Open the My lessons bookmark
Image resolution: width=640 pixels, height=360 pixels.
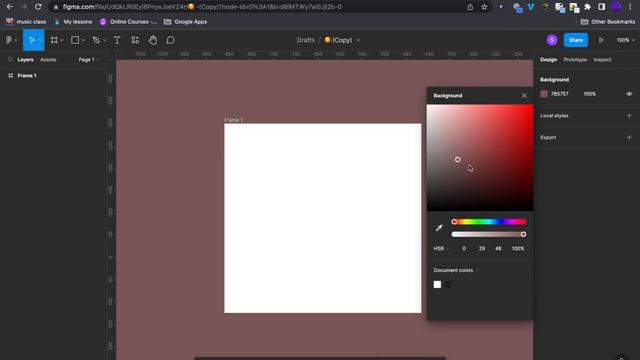pos(73,22)
